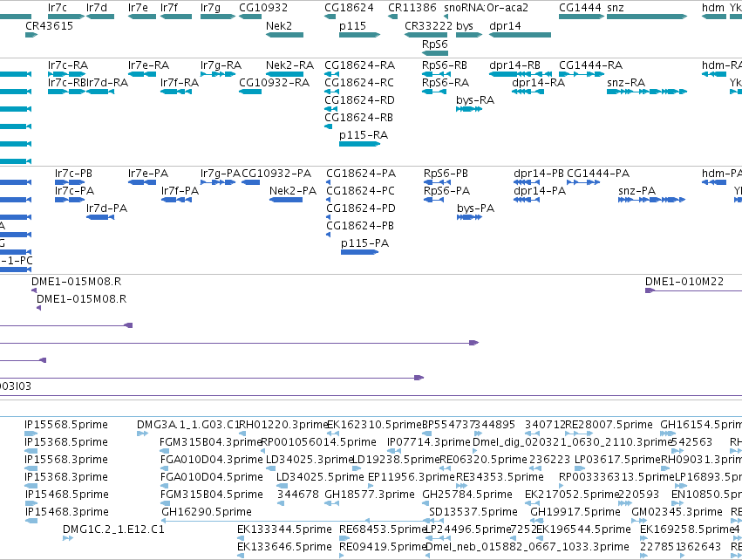
Task: Select the bys-PA protein glyph
Action: tap(469, 217)
